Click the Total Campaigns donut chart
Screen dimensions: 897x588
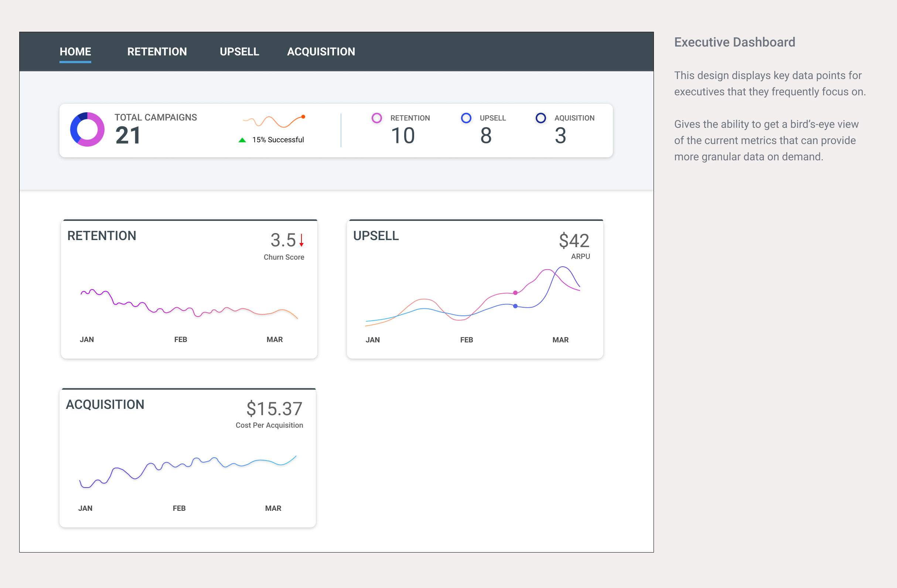[x=88, y=129]
